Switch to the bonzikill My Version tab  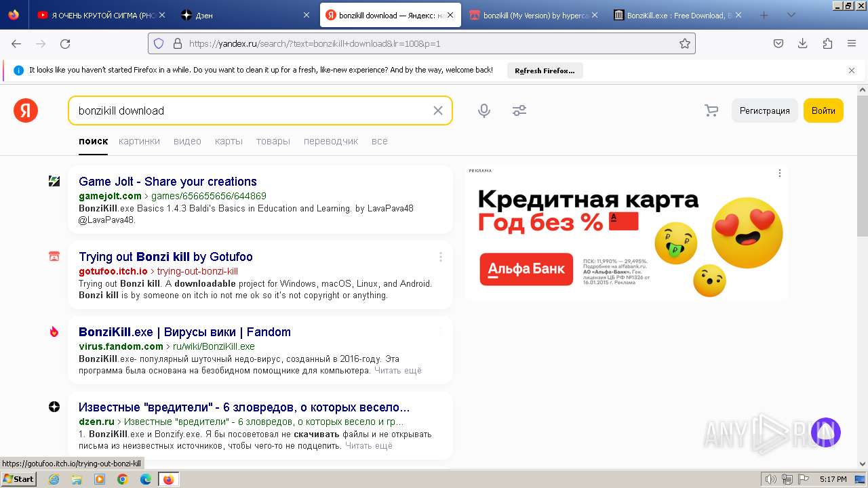[534, 15]
